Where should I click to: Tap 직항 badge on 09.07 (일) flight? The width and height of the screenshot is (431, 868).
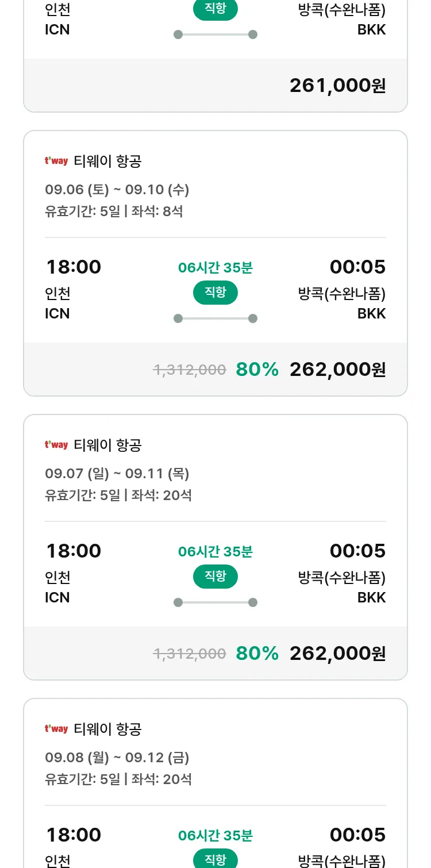pyautogui.click(x=215, y=577)
